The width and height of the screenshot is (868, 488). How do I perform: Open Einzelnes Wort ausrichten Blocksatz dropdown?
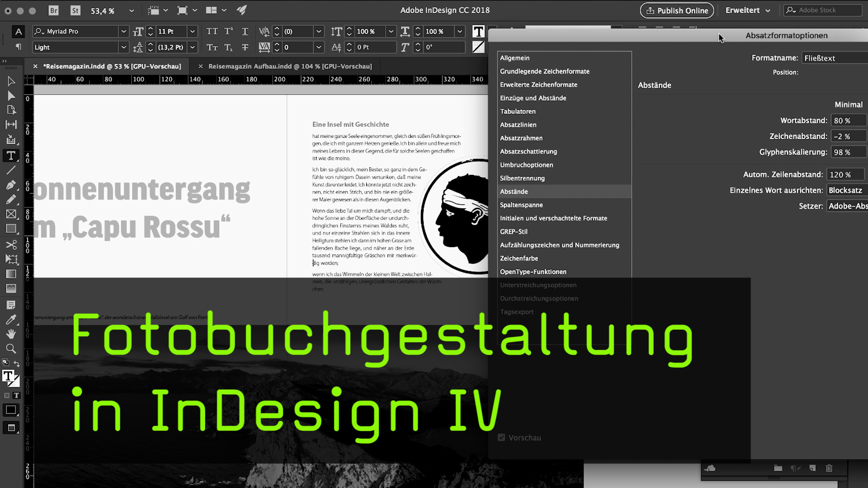coord(847,190)
